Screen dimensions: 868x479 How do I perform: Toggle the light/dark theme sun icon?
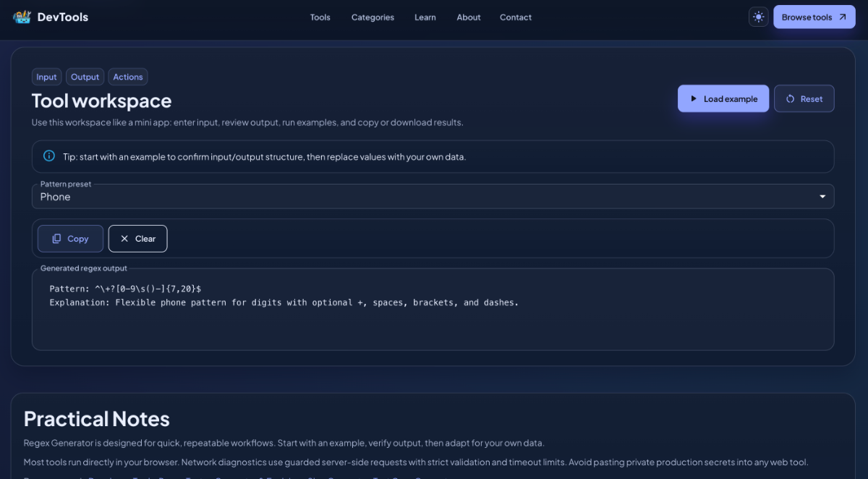[x=758, y=17]
